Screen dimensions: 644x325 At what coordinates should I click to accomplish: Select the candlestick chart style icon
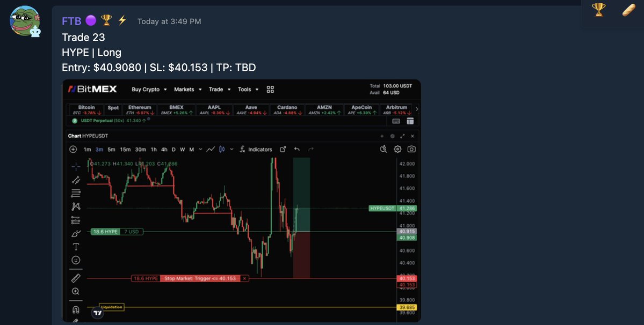[x=222, y=150]
